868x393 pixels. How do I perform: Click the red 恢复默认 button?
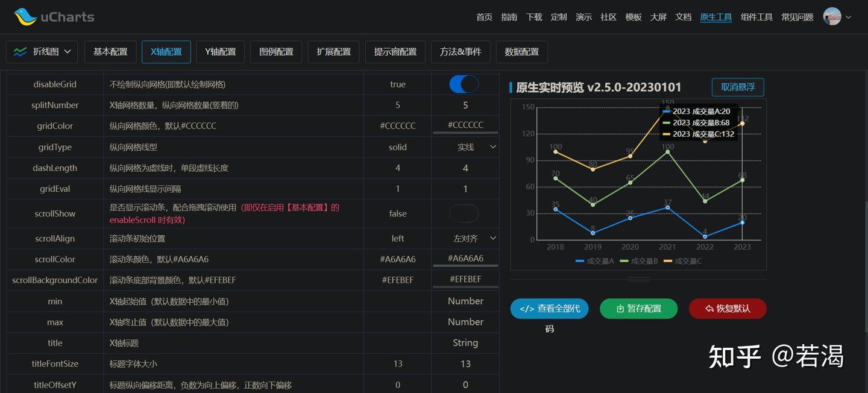(x=728, y=309)
